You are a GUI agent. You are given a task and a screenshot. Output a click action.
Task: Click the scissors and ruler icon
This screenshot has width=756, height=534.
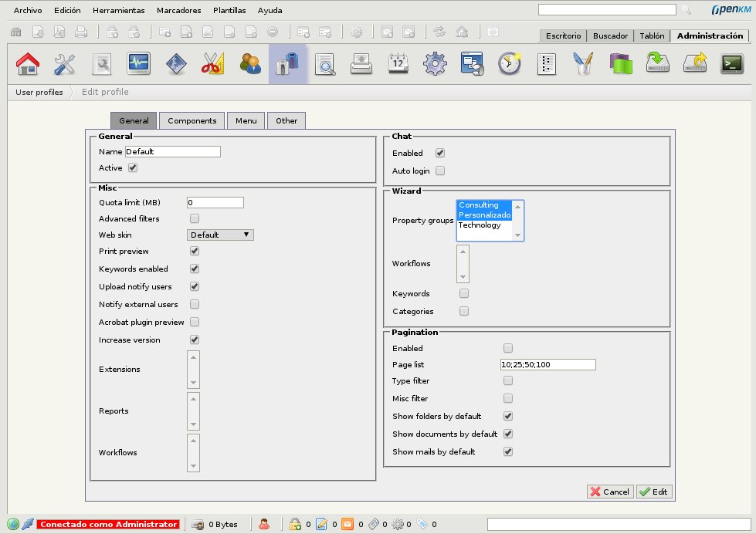(x=212, y=64)
